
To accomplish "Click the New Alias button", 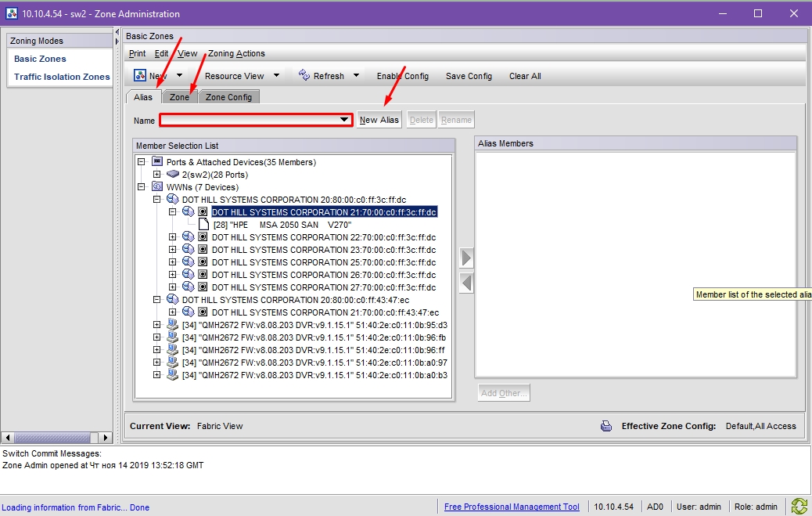I will pyautogui.click(x=379, y=120).
